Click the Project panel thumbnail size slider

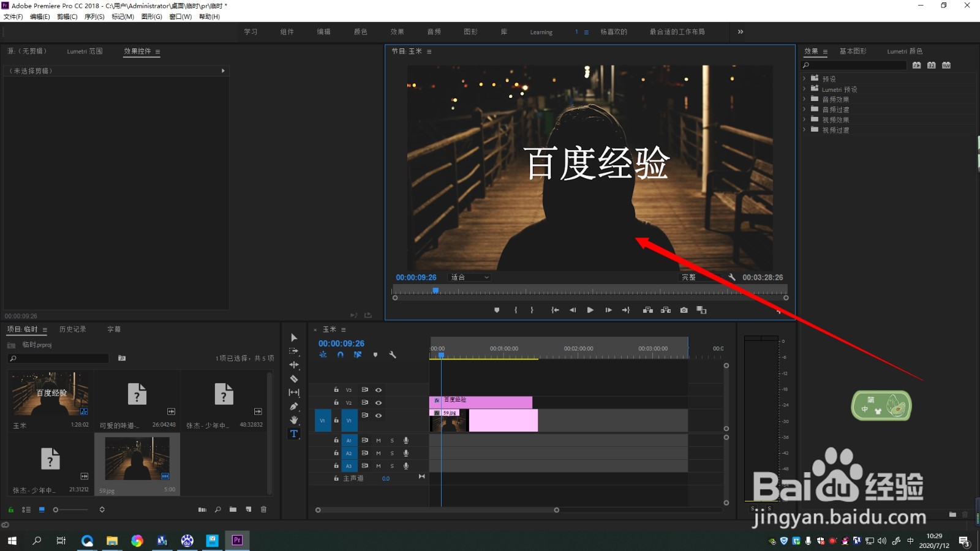(70, 509)
